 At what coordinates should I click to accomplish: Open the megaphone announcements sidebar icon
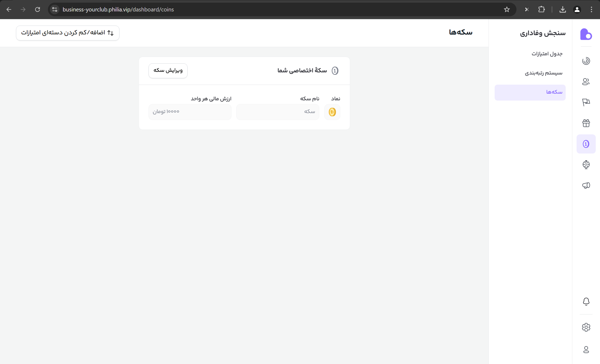[586, 185]
